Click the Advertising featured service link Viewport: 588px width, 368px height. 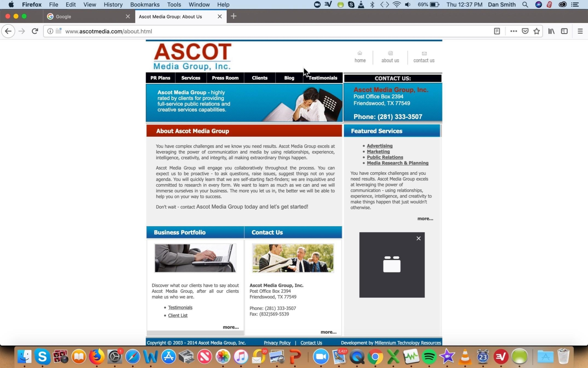tap(380, 146)
